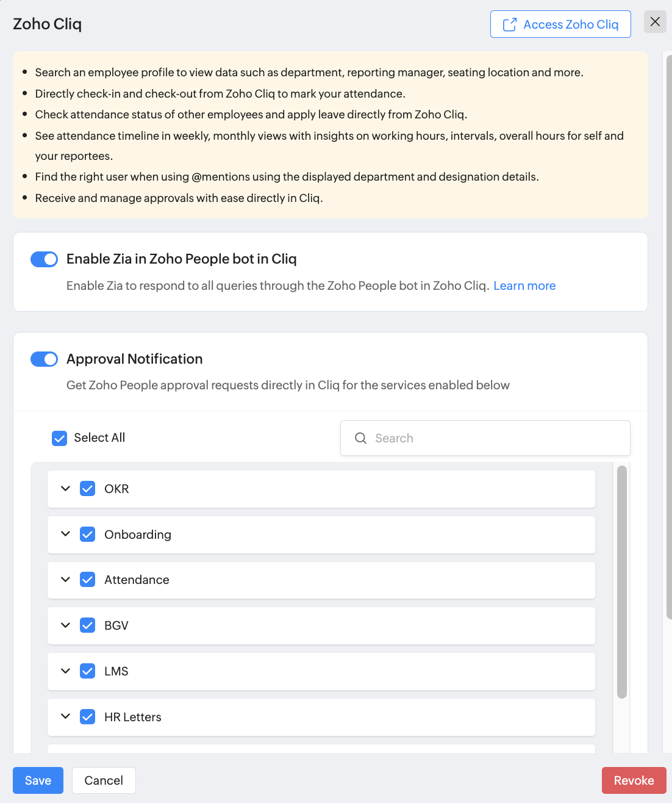The width and height of the screenshot is (672, 803).
Task: Expand the Onboarding row chevron
Action: coord(65,534)
